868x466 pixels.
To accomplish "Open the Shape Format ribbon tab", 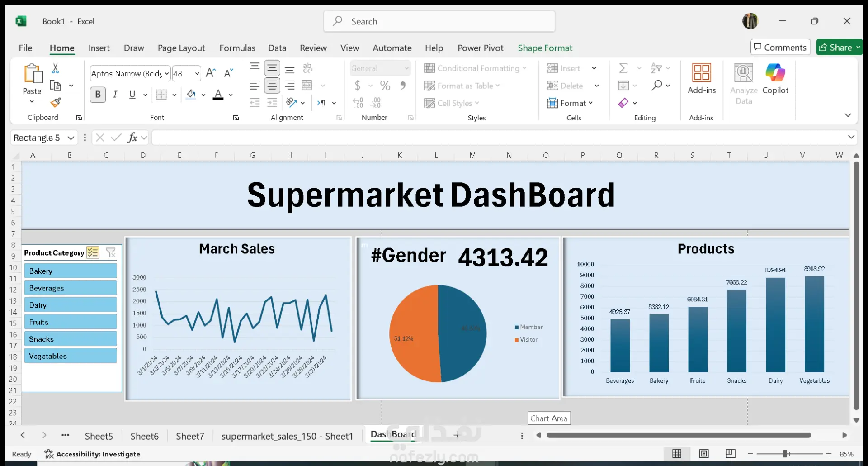I will coord(545,48).
